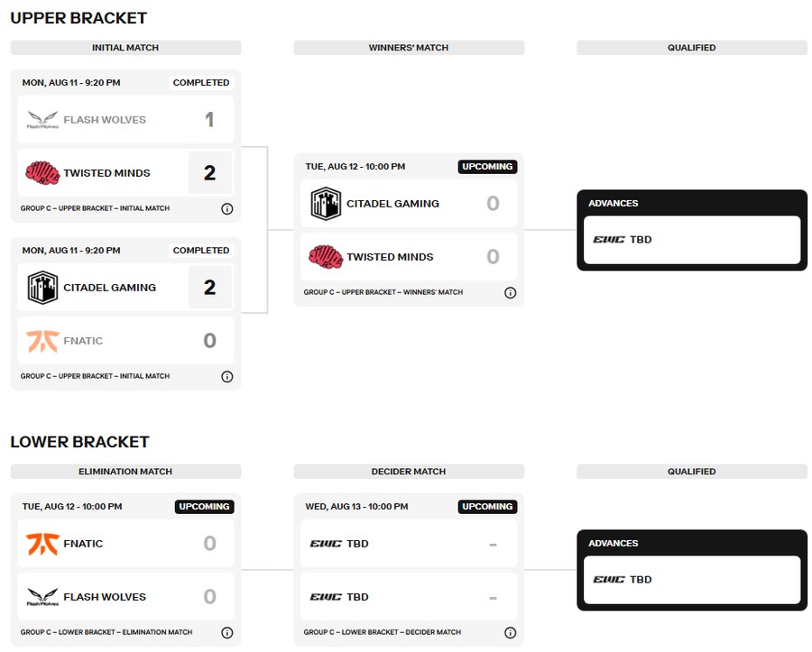Click Fnatic orange logo in Elimination Match
This screenshot has height=652, width=812.
tap(42, 543)
